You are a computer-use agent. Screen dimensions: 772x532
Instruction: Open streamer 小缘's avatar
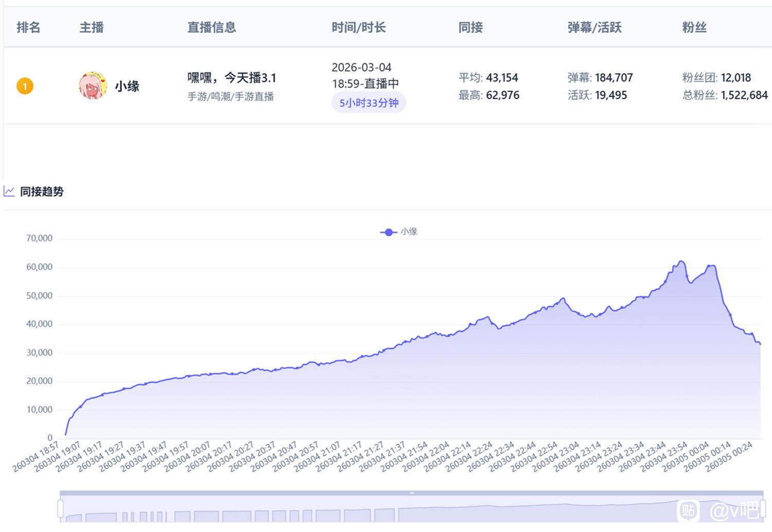(93, 85)
